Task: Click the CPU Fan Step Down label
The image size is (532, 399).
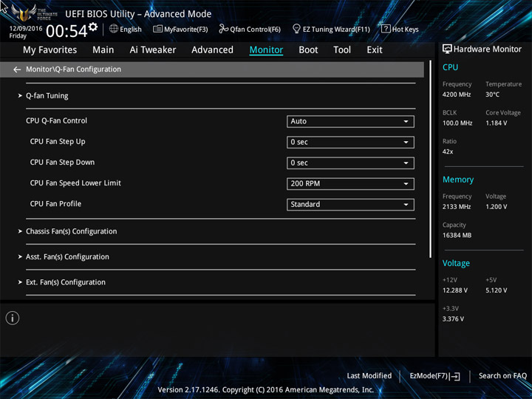Action: click(62, 162)
